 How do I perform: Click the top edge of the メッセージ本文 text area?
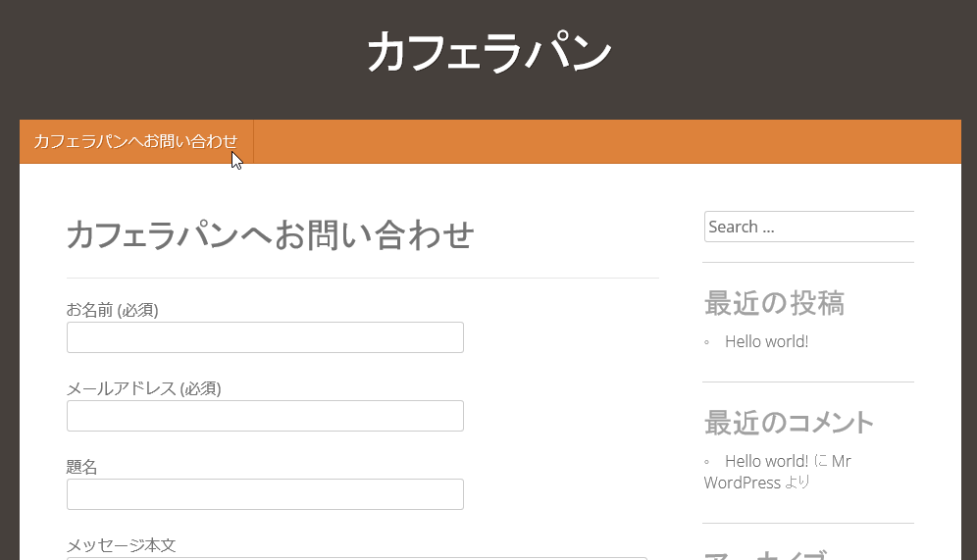[x=265, y=558]
